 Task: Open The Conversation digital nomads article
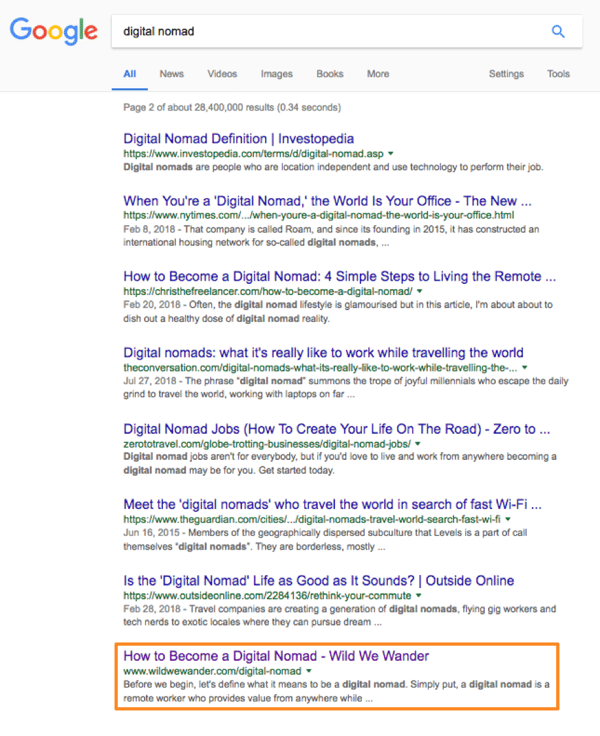pyautogui.click(x=323, y=352)
